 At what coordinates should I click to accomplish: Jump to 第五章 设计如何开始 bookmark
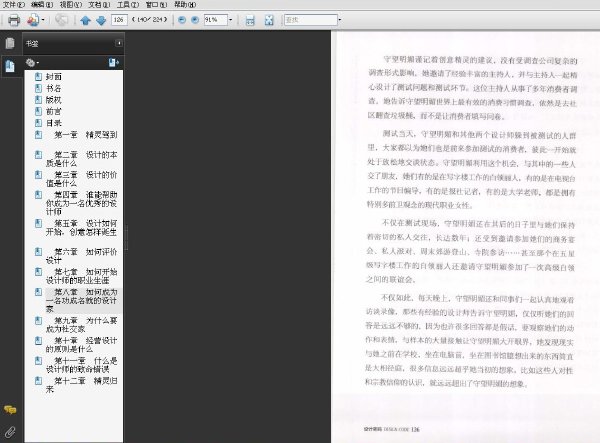(x=82, y=228)
